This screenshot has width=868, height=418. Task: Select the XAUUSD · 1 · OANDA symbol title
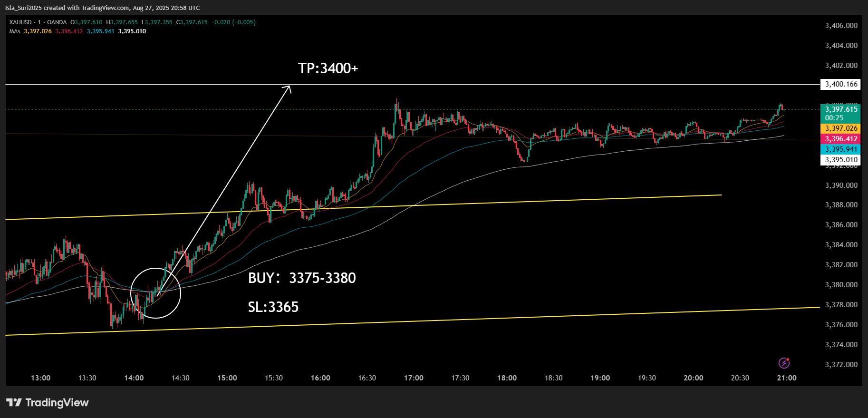point(38,22)
